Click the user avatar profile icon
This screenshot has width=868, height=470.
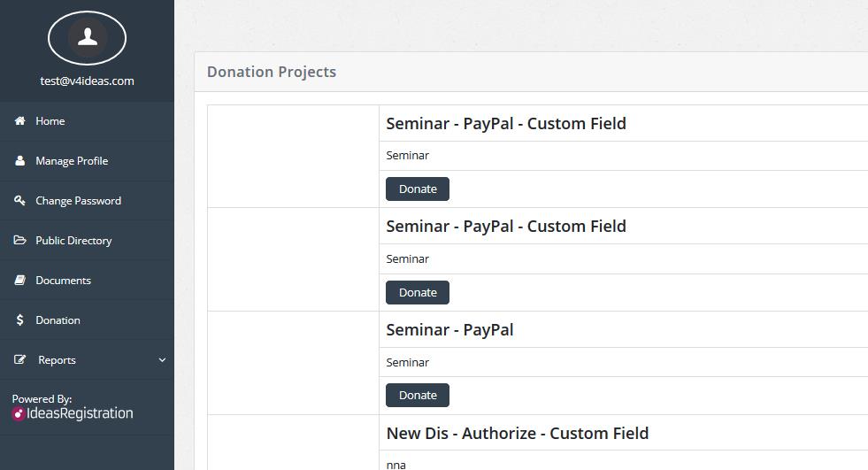(87, 37)
